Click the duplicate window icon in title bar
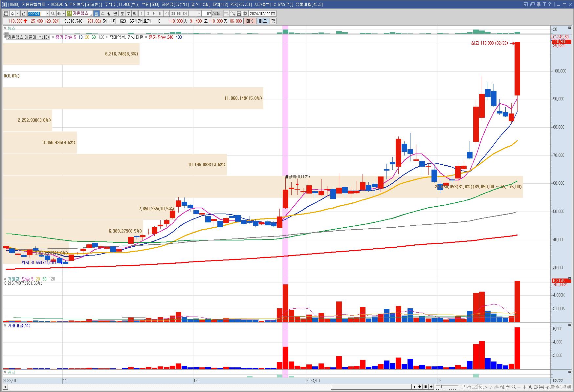574x392 pixels. (532, 4)
